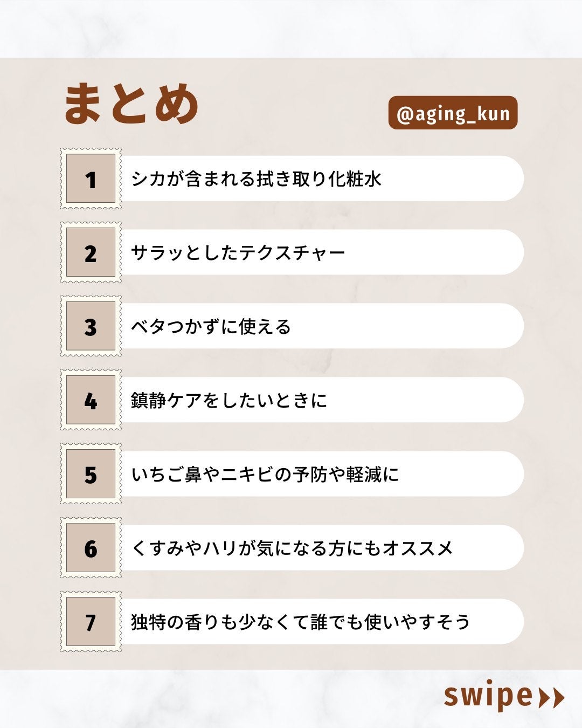Click the いちご鼻やニキビの予防や軽減に row

click(321, 474)
